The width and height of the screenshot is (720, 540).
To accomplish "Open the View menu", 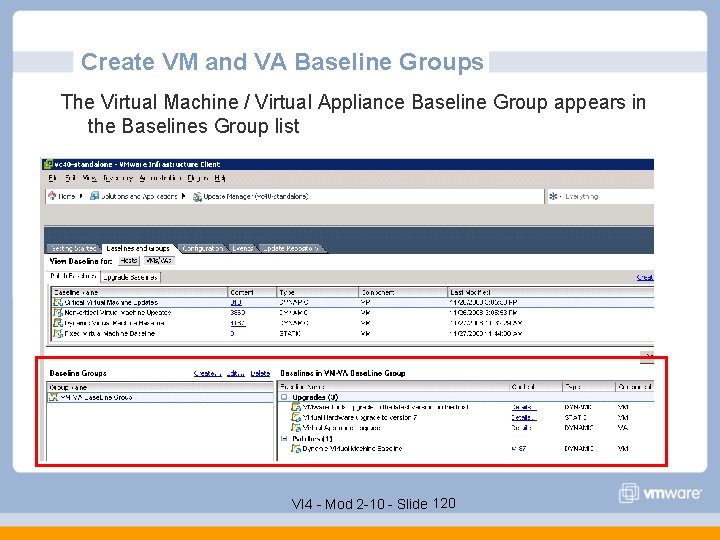I will pos(90,178).
